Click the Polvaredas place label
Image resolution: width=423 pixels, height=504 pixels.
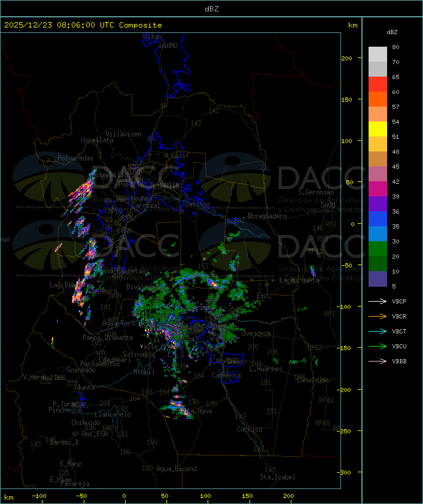(x=75, y=158)
